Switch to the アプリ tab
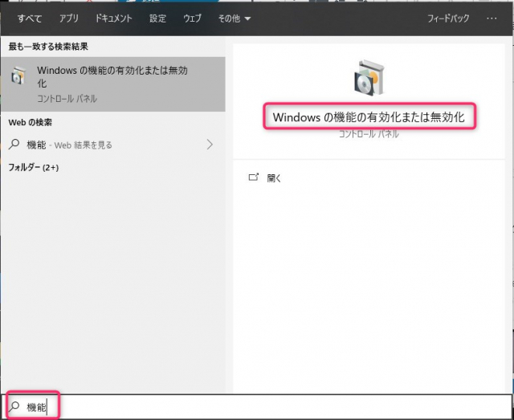The width and height of the screenshot is (514, 420). point(69,18)
